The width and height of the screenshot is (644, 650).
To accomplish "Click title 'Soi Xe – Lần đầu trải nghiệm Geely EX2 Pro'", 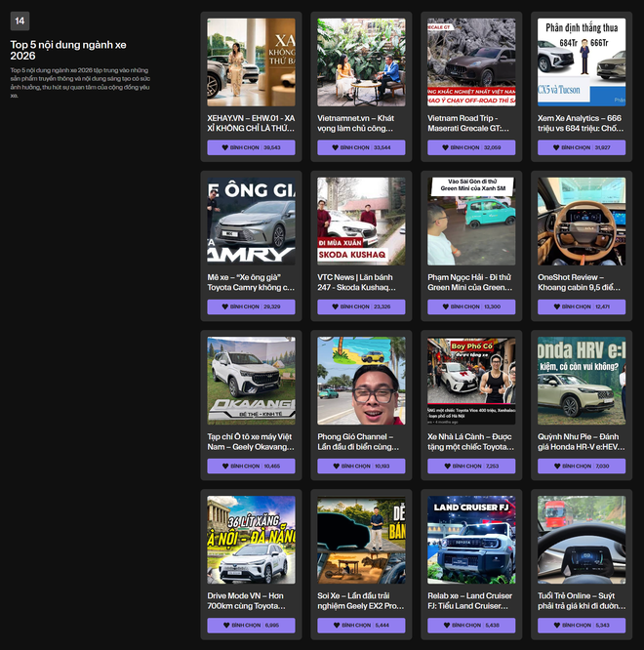I will click(x=361, y=600).
